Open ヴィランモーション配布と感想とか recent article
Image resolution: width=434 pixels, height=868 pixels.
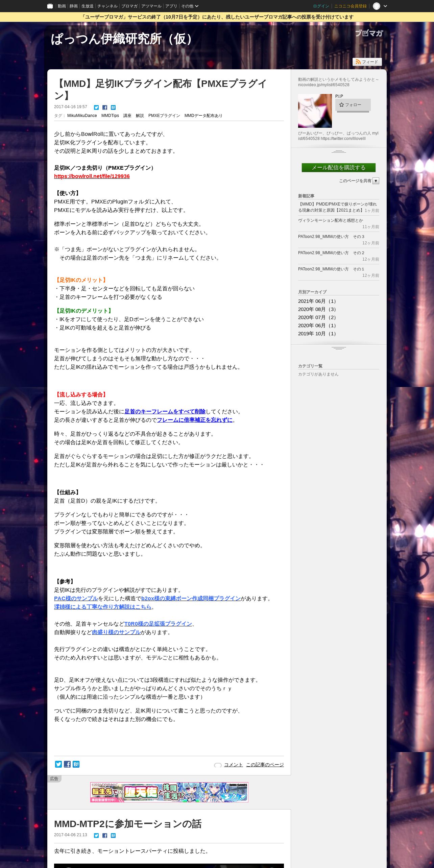coord(331,220)
